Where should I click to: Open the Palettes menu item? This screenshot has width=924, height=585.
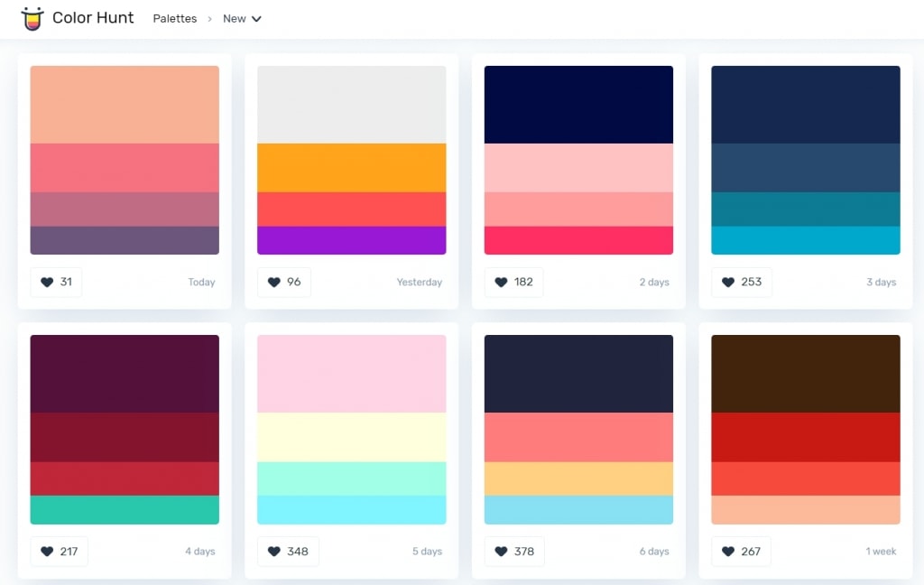(x=174, y=19)
